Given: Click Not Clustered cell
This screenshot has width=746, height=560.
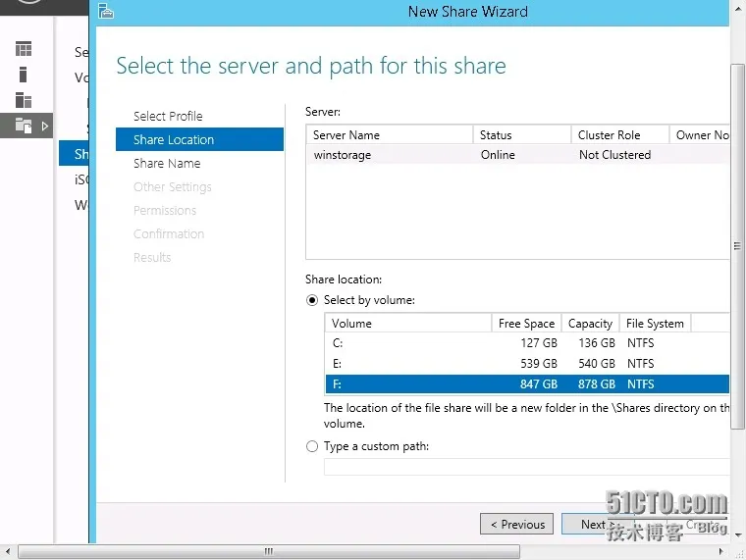Looking at the screenshot, I should (x=614, y=155).
